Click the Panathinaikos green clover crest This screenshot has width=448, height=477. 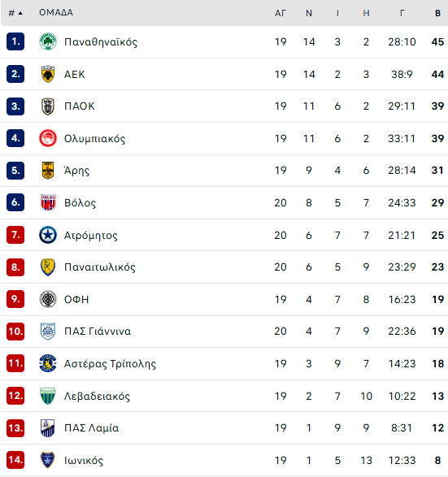[x=48, y=41]
